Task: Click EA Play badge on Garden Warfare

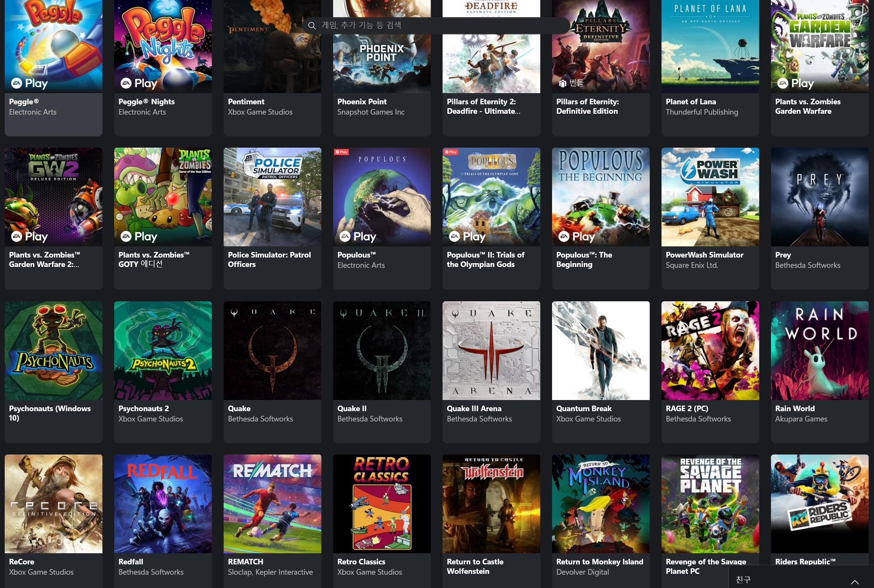Action: (x=795, y=83)
